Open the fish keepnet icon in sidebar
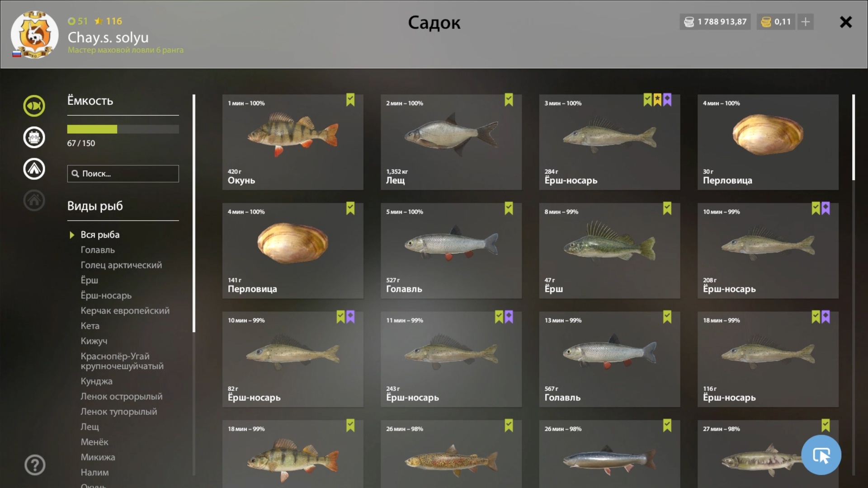The image size is (868, 488). [x=34, y=106]
